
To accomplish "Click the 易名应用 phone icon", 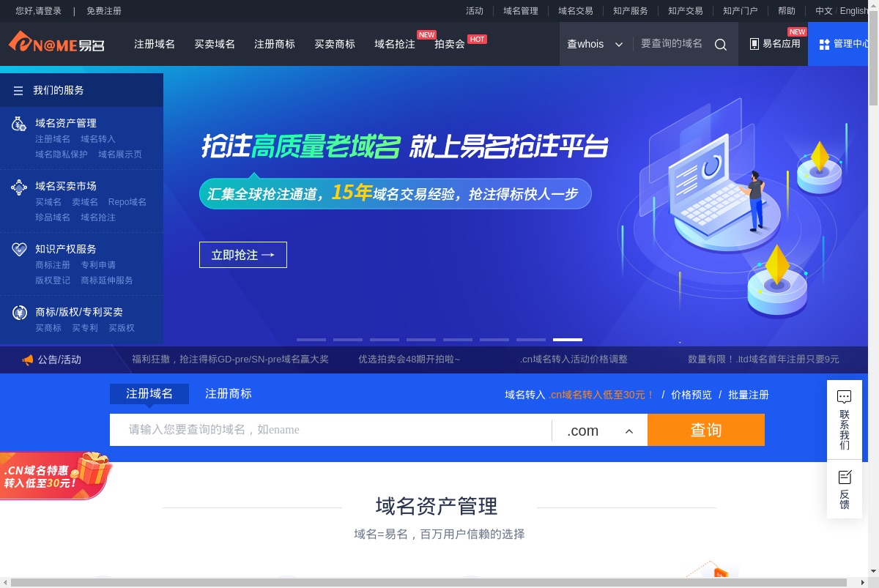I will pyautogui.click(x=754, y=44).
